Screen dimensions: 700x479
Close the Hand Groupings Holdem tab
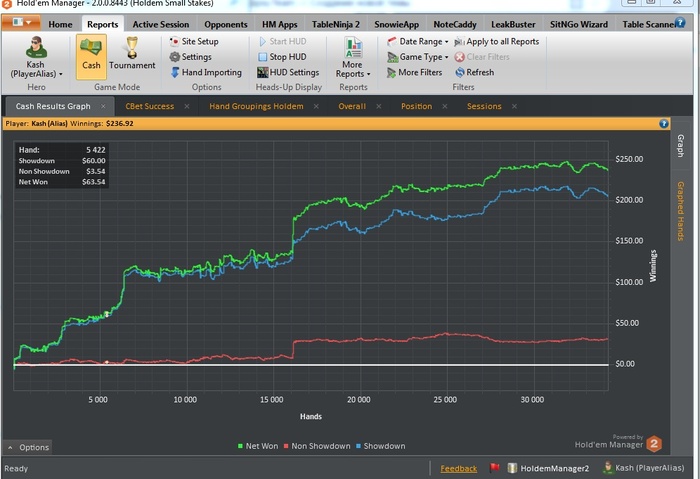316,106
